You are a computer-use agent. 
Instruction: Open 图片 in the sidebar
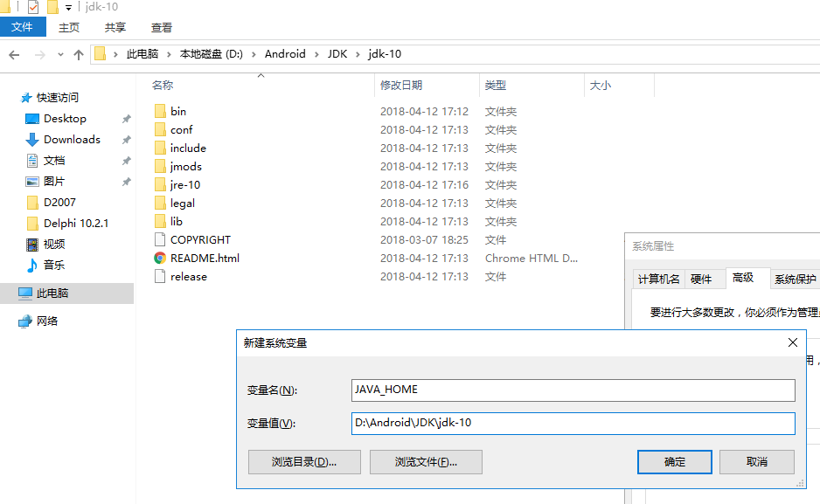click(54, 181)
